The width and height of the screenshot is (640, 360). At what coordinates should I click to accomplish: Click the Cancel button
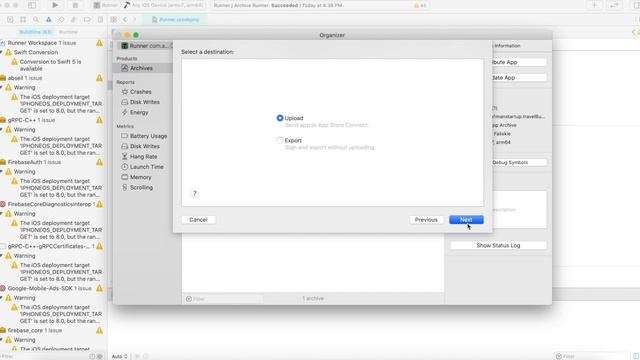[198, 220]
